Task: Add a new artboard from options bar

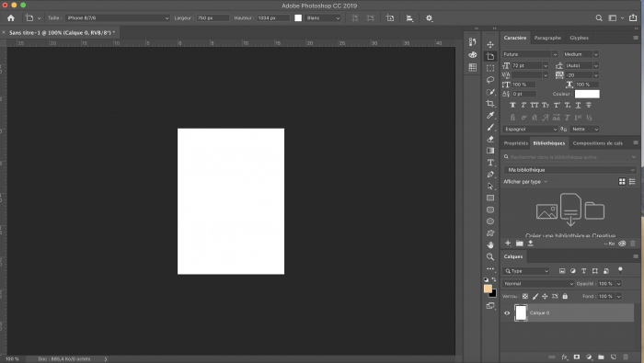Action: (x=390, y=18)
